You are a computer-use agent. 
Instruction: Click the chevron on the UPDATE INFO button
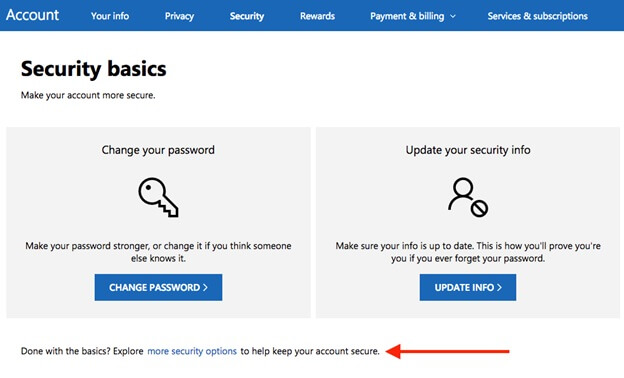[x=499, y=287]
